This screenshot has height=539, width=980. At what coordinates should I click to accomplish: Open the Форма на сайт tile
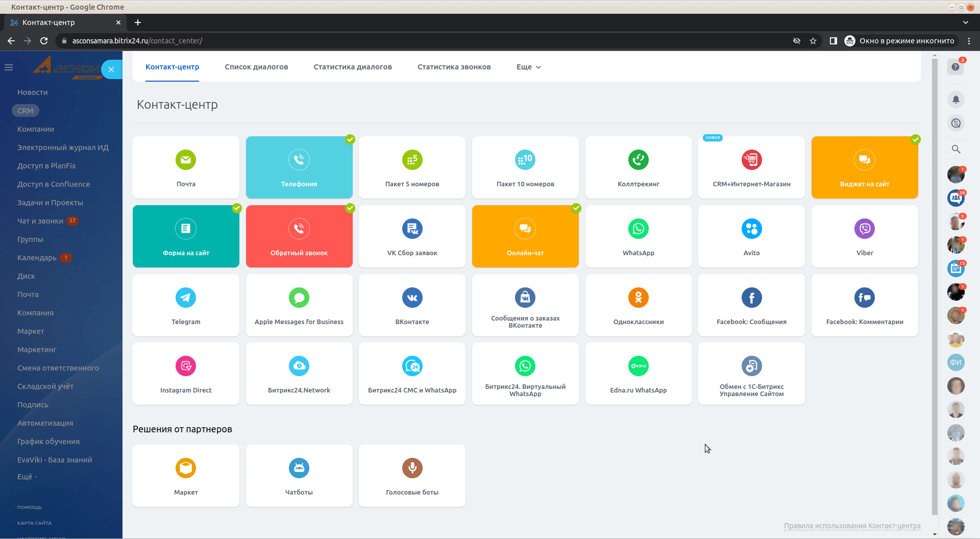point(186,236)
